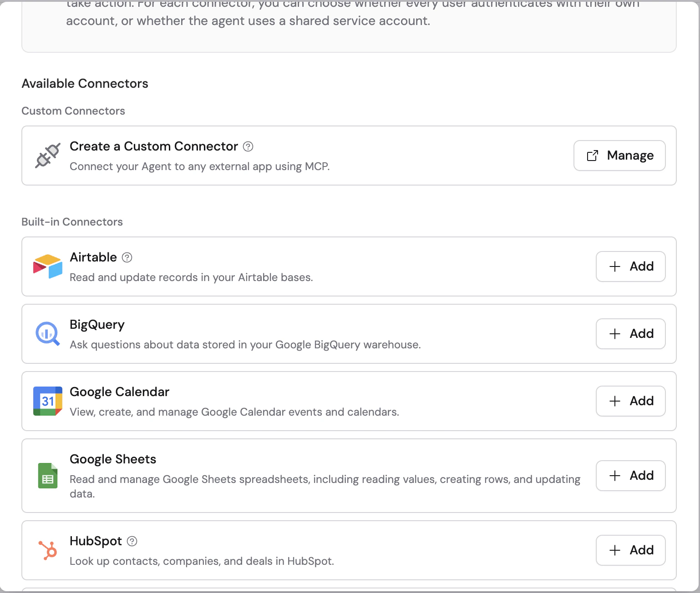Click the Google Calendar icon
Viewport: 700px width, 593px height.
47,401
